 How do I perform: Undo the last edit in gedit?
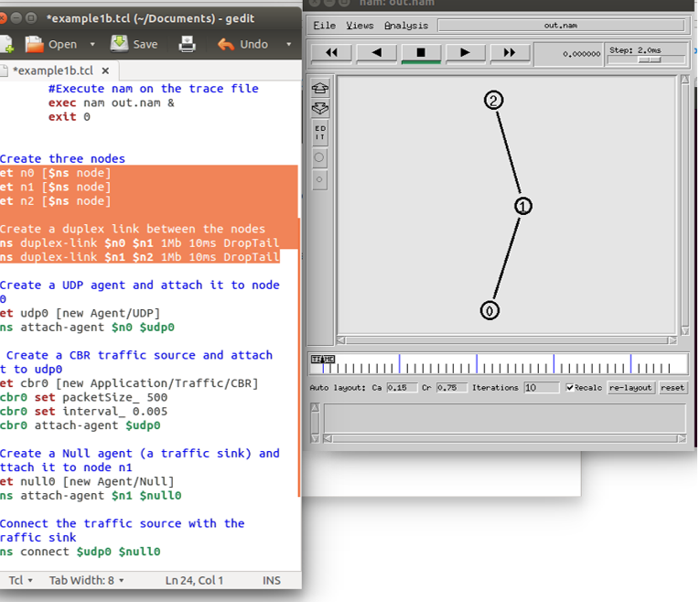242,44
